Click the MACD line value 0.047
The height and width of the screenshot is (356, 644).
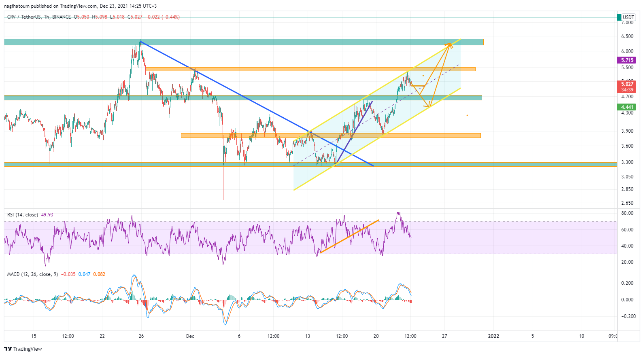point(84,274)
